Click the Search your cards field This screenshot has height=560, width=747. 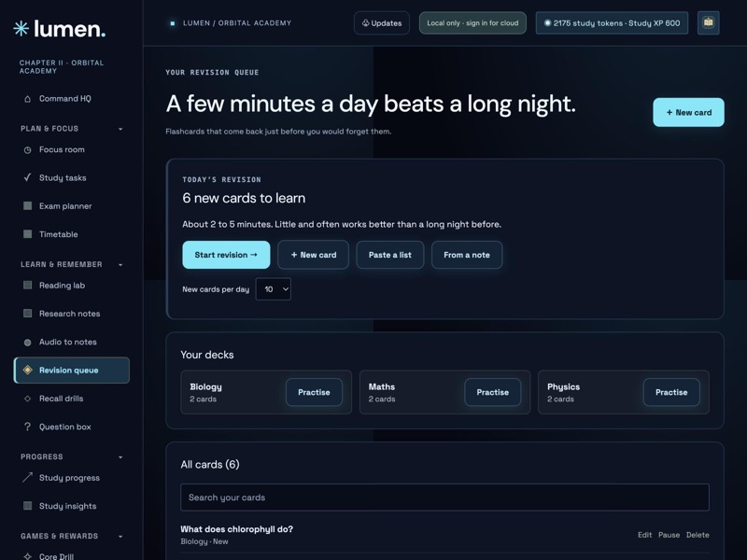tap(445, 497)
